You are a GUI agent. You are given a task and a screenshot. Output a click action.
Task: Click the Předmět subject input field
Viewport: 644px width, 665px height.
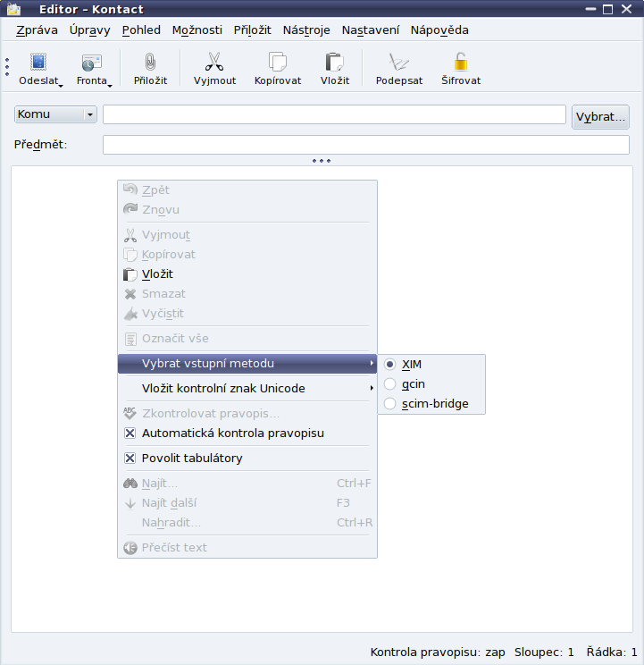[366, 145]
